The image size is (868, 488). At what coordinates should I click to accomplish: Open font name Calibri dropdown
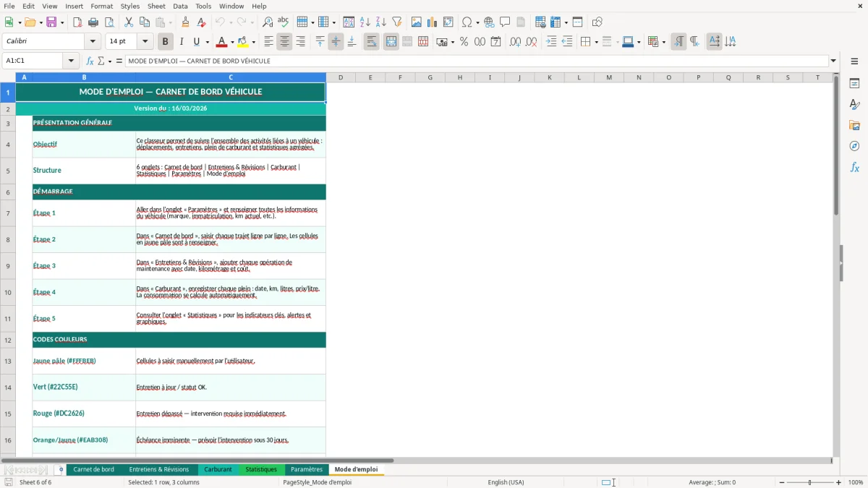(x=92, y=41)
